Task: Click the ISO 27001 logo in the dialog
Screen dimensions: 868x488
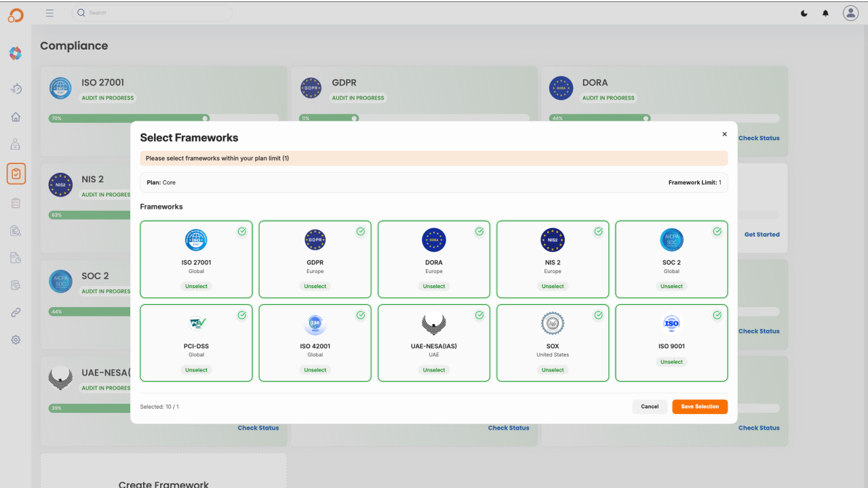Action: [196, 240]
